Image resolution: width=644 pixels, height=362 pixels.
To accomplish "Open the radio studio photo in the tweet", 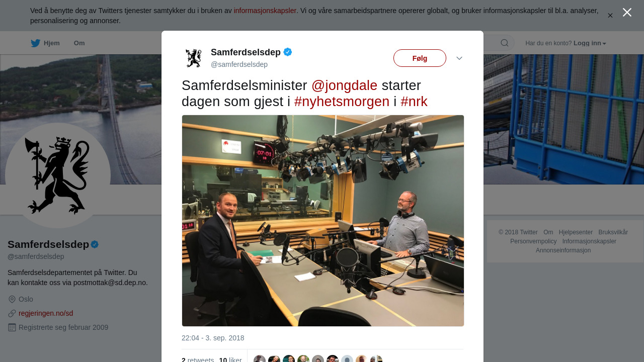I will click(323, 221).
